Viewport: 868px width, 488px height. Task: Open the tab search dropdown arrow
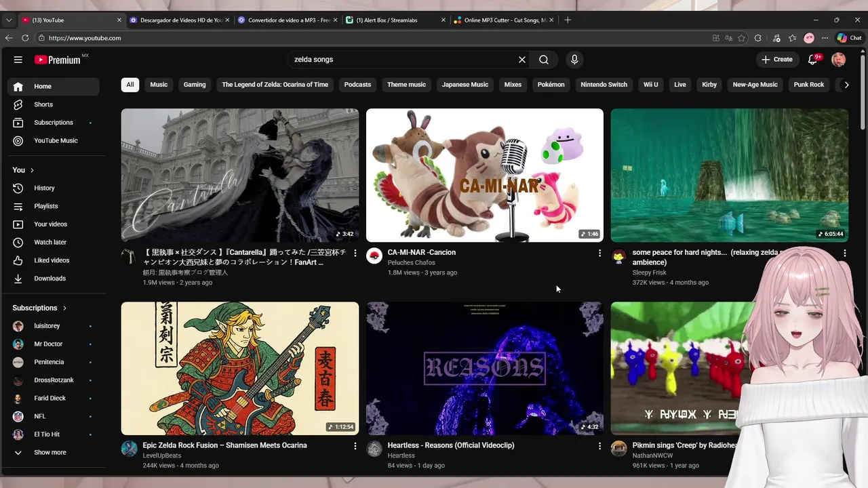click(x=9, y=20)
